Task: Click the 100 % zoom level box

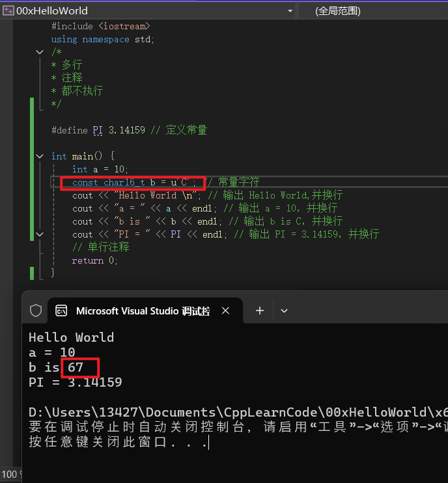Action: click(x=12, y=475)
